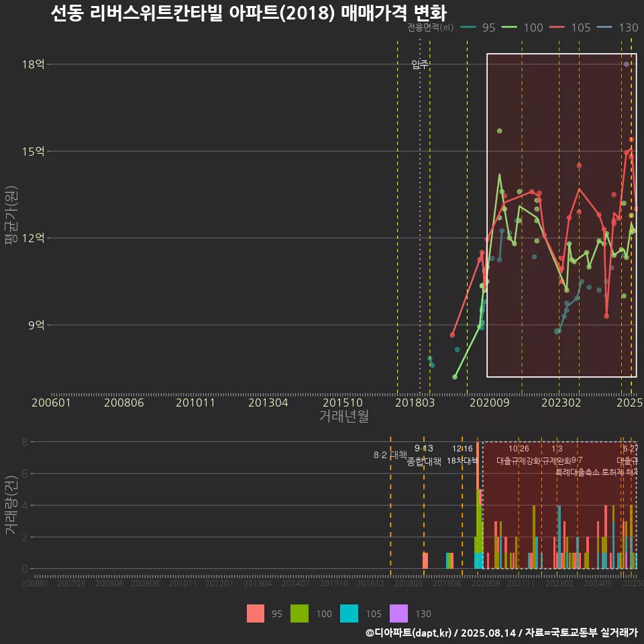Click the 10·26 대출규제강화 policy marker label
Viewport: 644px width, 644px height.
click(519, 455)
